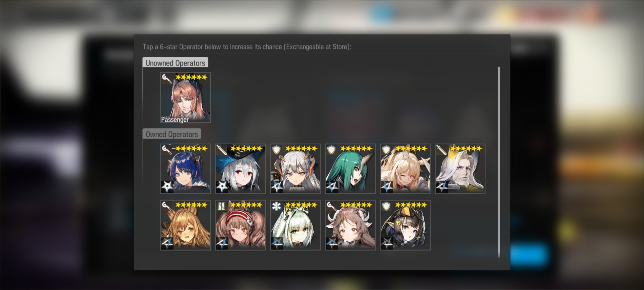Select the green-haired defender Hoshiguma

pos(350,169)
